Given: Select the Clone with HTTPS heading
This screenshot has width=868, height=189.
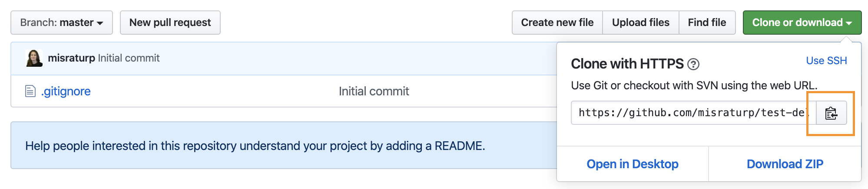Looking at the screenshot, I should [x=627, y=64].
